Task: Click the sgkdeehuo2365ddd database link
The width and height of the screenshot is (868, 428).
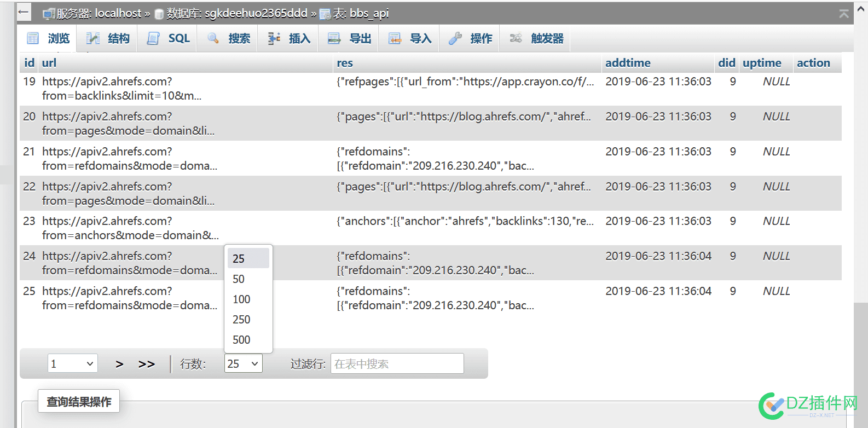Action: click(256, 14)
